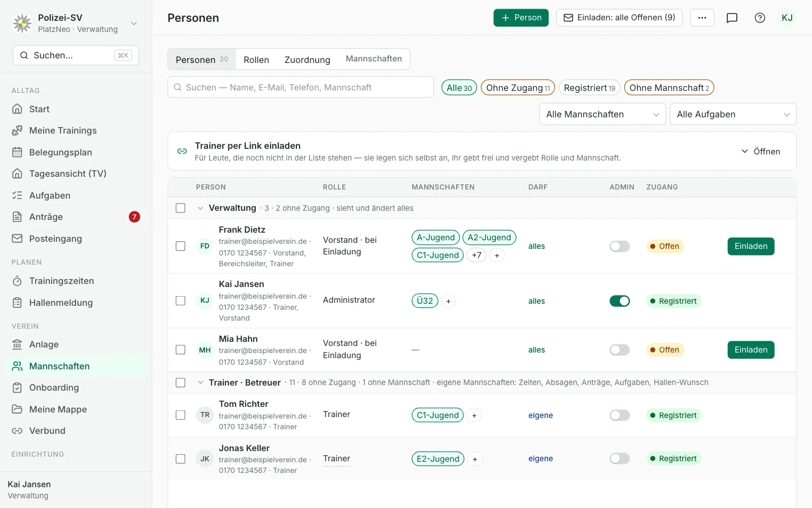Open the Alle Aufgaben dropdown

(x=733, y=114)
